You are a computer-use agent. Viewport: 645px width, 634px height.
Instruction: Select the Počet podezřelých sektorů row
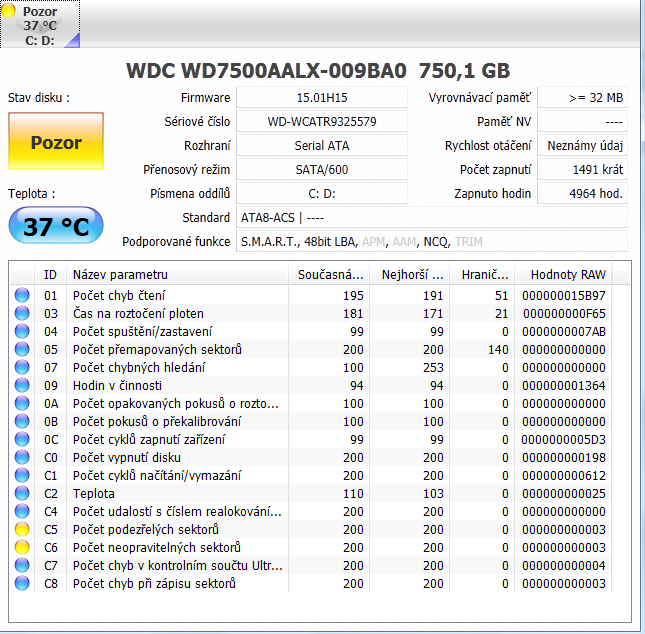(x=311, y=529)
